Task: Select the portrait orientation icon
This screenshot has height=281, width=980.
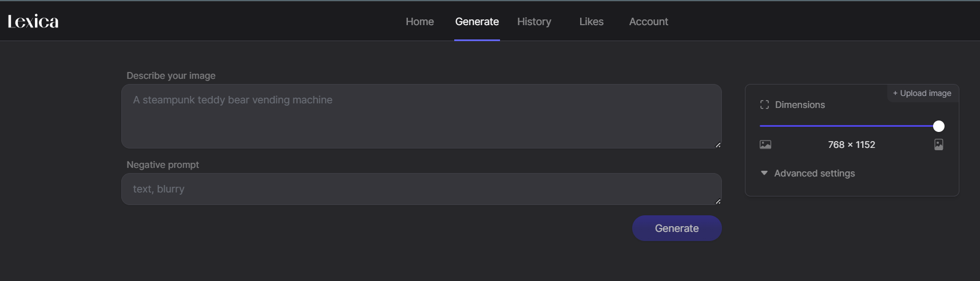Action: [939, 144]
